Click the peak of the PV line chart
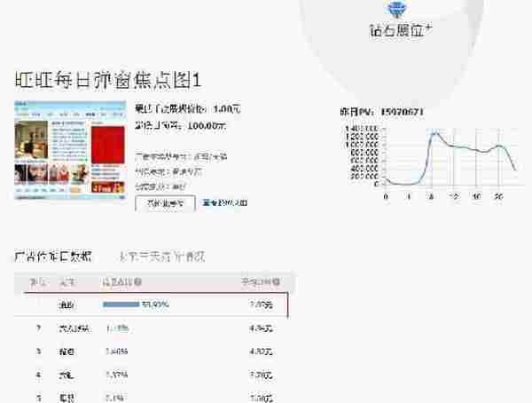The height and width of the screenshot is (403, 532). point(434,133)
